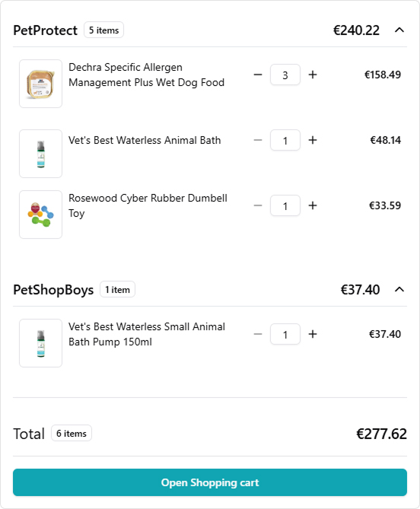Screen dimensions: 420x509
Task: Add one more Rosewood Cyber Rubber Dumbell Toy
Action: [313, 205]
